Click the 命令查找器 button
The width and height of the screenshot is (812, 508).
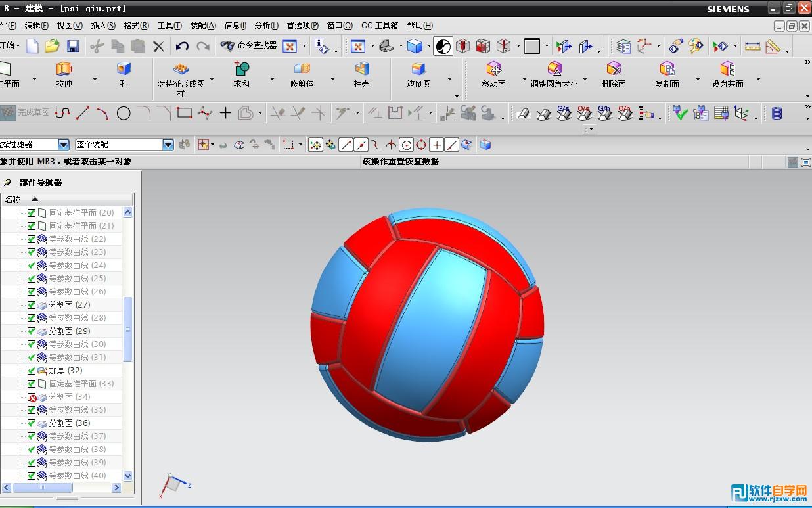(x=249, y=46)
